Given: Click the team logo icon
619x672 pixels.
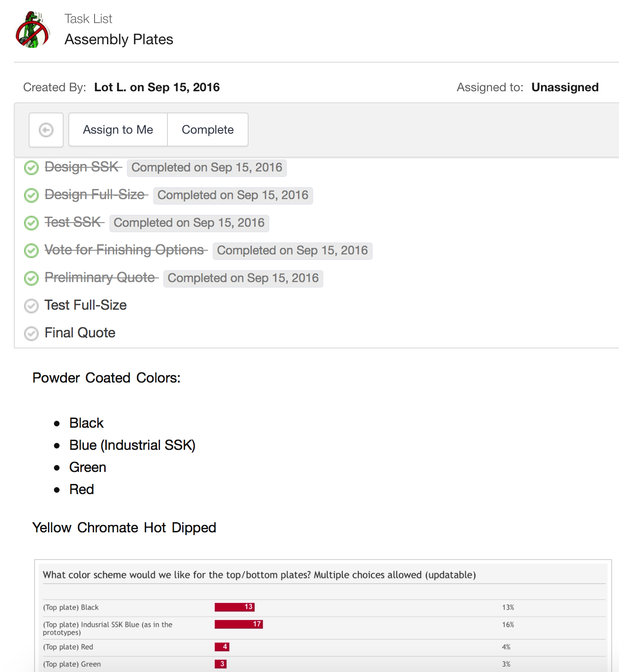Looking at the screenshot, I should tap(32, 30).
